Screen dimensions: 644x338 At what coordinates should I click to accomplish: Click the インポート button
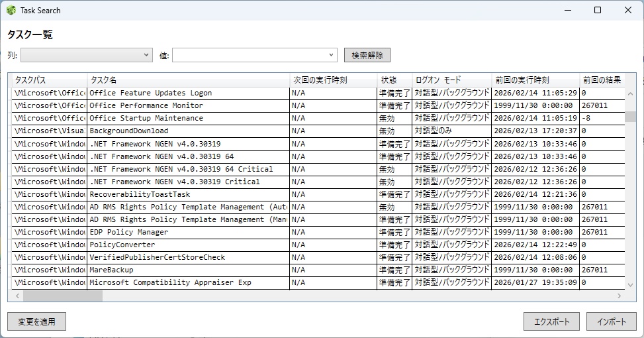612,321
